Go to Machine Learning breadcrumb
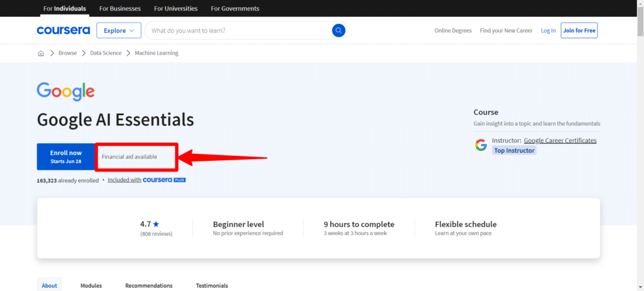The image size is (644, 291). [x=157, y=53]
